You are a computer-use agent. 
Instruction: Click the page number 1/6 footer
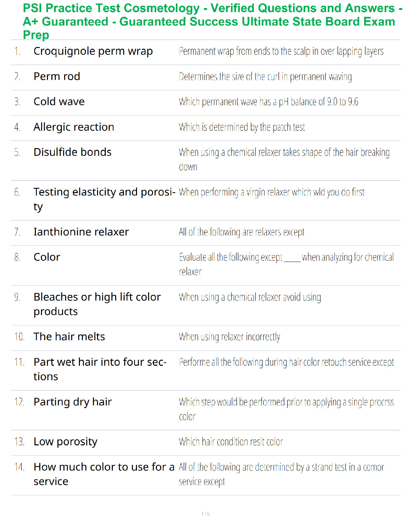point(205,514)
